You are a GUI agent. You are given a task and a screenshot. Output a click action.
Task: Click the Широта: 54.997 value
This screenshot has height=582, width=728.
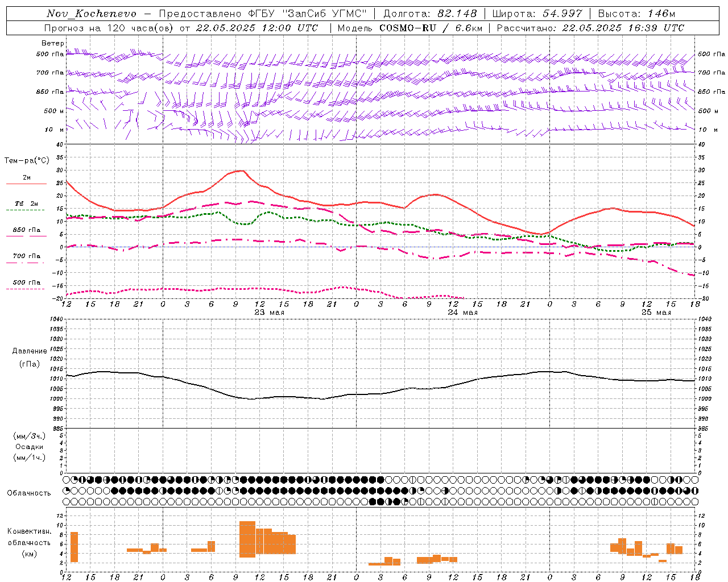tap(537, 14)
